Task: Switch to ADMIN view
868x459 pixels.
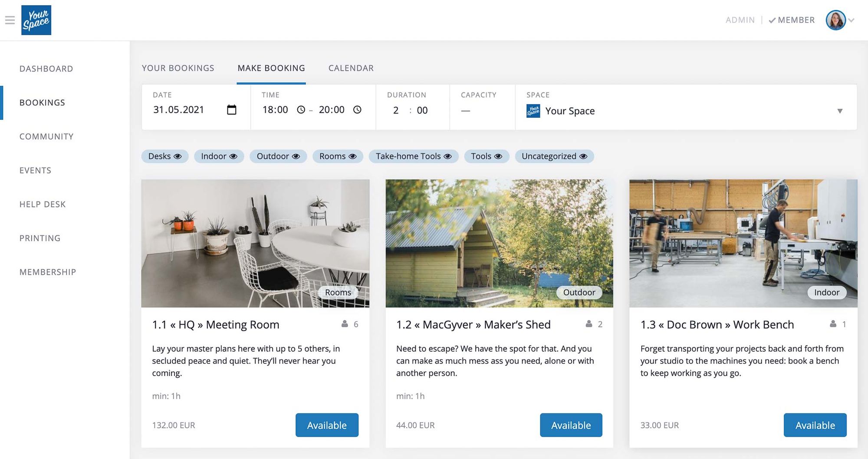Action: pyautogui.click(x=740, y=20)
